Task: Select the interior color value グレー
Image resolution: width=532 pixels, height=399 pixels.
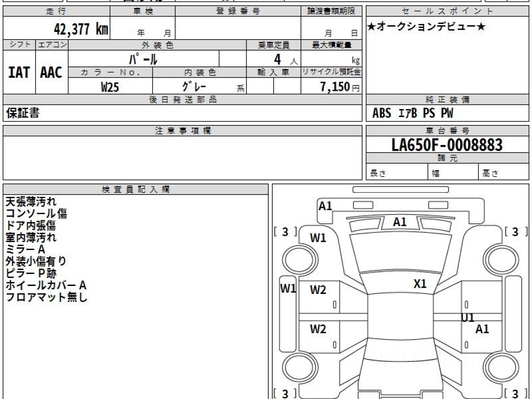Action: click(194, 86)
